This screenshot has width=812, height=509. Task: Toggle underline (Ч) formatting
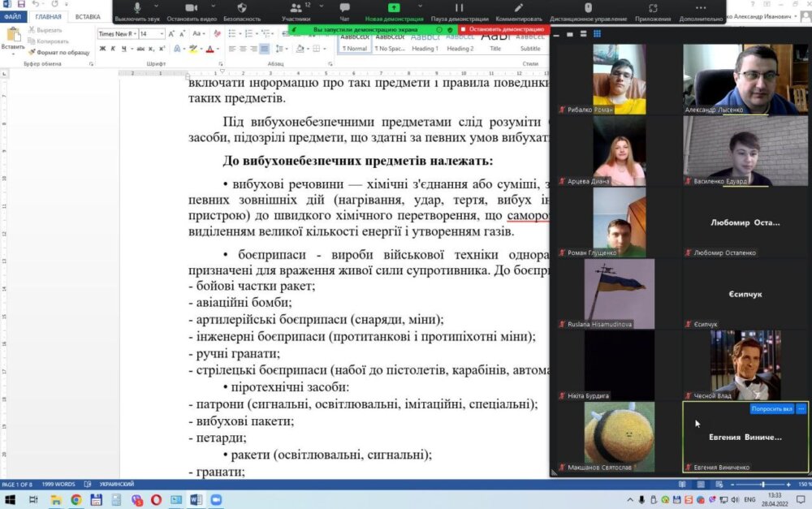tap(123, 49)
